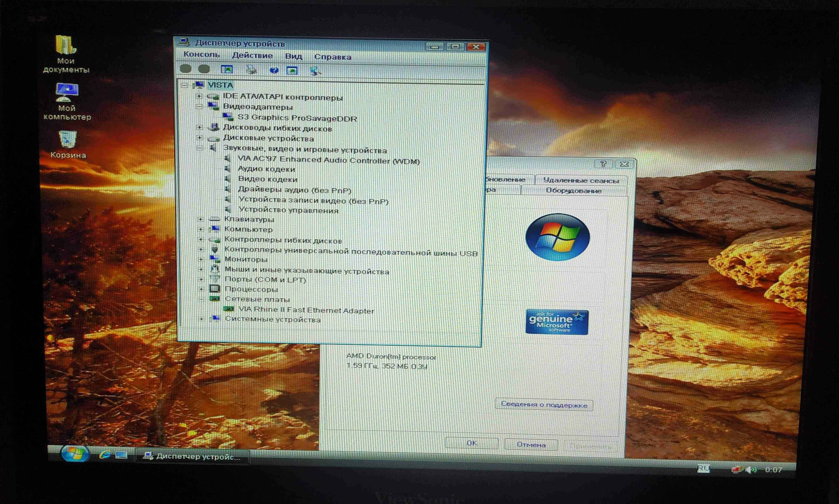839x504 pixels.
Task: Expand Контроллеры гибких дисков node
Action: click(201, 240)
